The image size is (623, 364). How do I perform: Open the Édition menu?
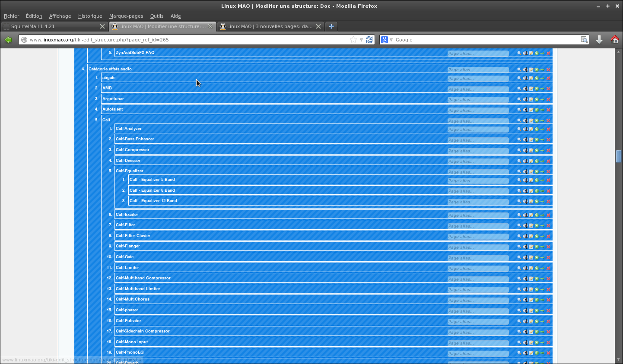pyautogui.click(x=34, y=16)
